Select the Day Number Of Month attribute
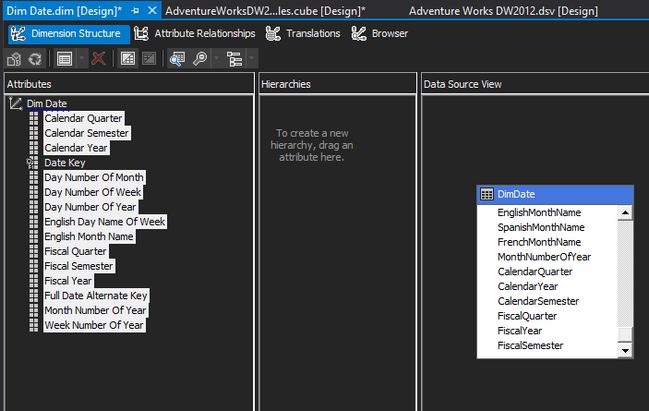The image size is (649, 411). (x=94, y=178)
